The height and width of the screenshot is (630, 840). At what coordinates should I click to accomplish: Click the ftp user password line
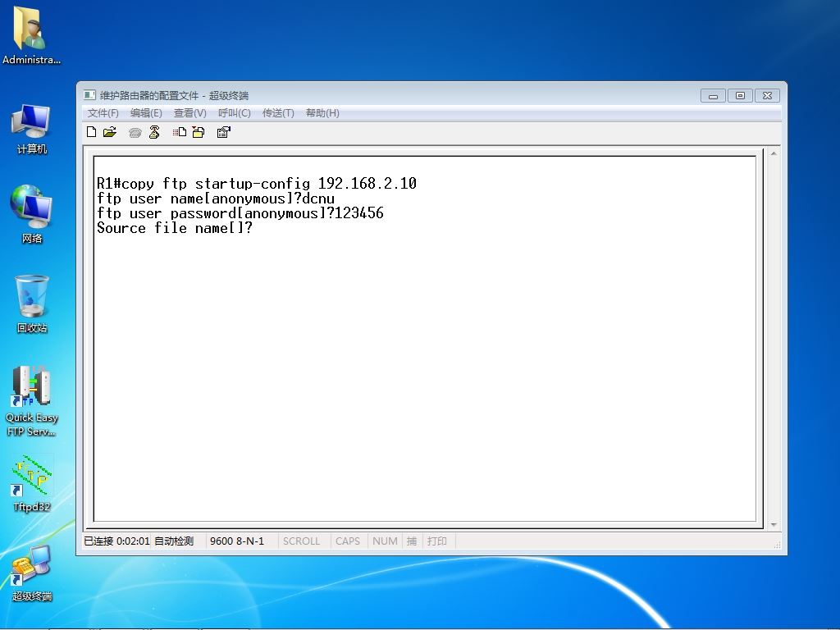240,213
